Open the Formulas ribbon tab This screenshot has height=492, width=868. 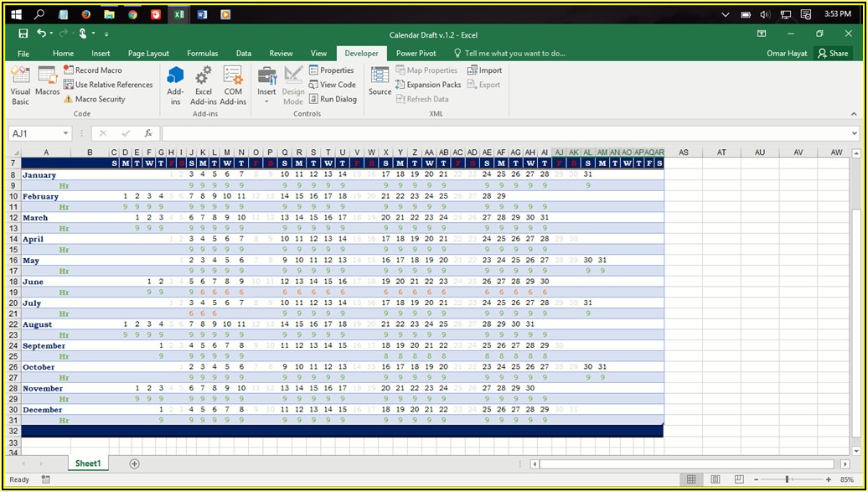click(x=202, y=53)
